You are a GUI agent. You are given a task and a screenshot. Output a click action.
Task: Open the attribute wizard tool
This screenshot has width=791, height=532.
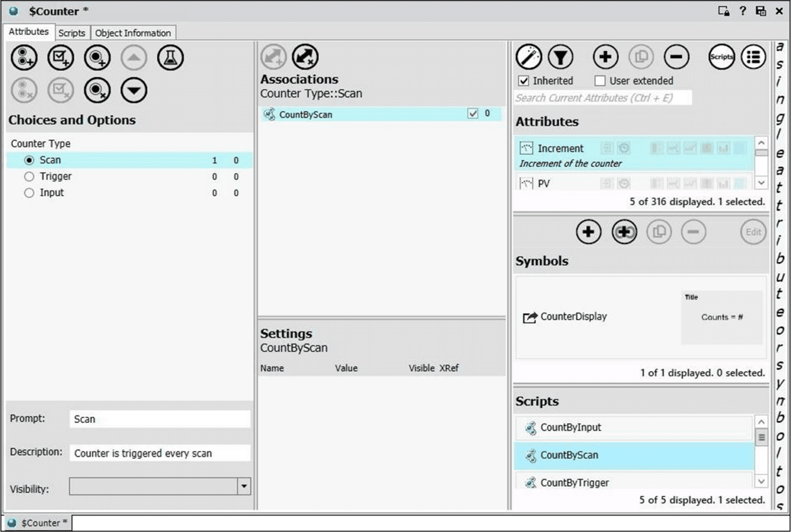click(529, 57)
